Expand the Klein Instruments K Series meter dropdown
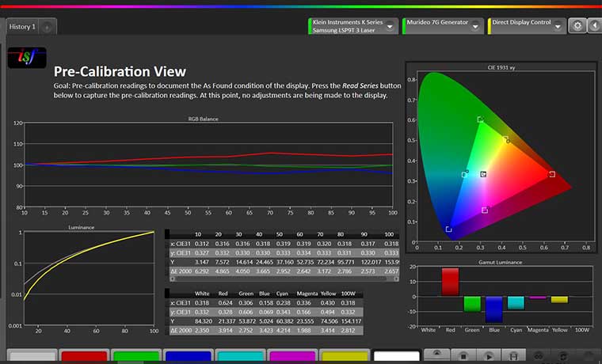The height and width of the screenshot is (364, 602). click(x=391, y=26)
